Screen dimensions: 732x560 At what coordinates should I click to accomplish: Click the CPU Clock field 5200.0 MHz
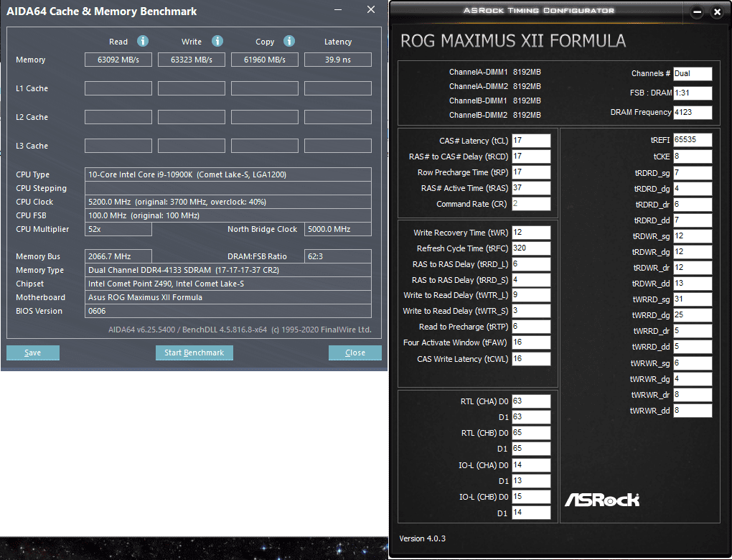pos(227,202)
